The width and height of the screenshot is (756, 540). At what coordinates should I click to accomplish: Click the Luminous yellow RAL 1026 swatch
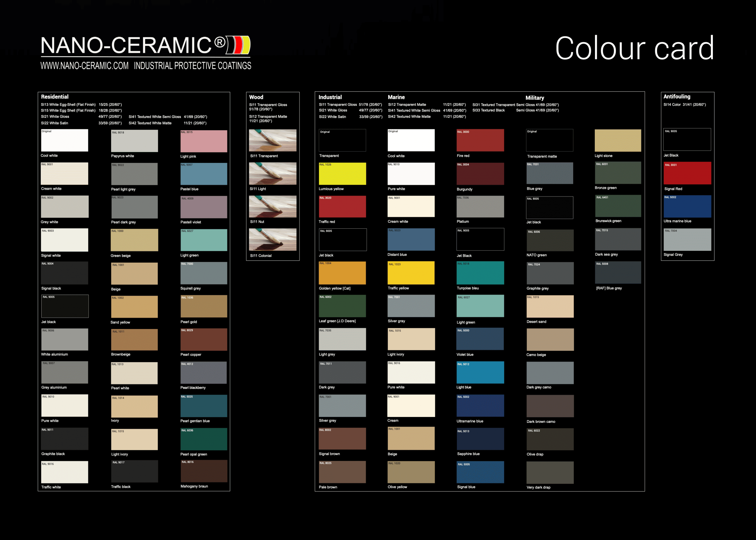click(x=342, y=174)
